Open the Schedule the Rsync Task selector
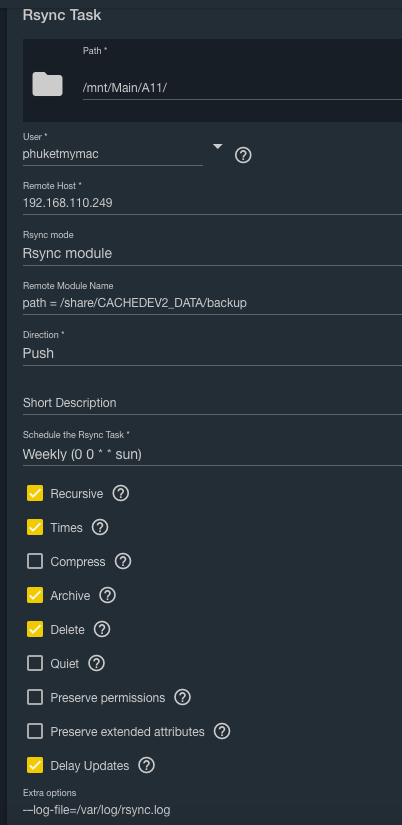Viewport: 402px width, 825px height. click(212, 454)
